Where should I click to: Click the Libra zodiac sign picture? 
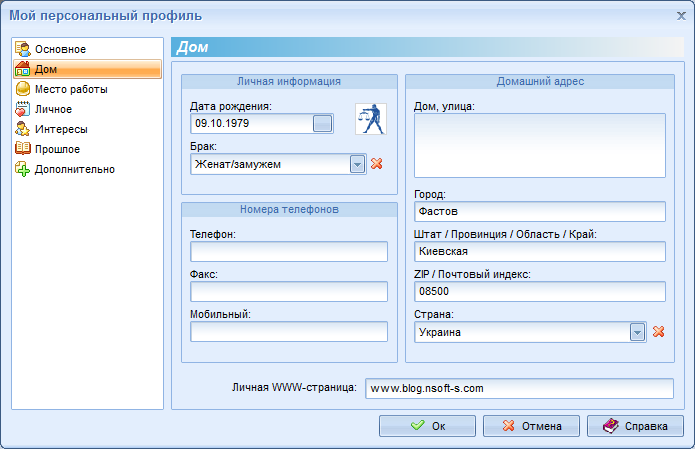click(371, 119)
